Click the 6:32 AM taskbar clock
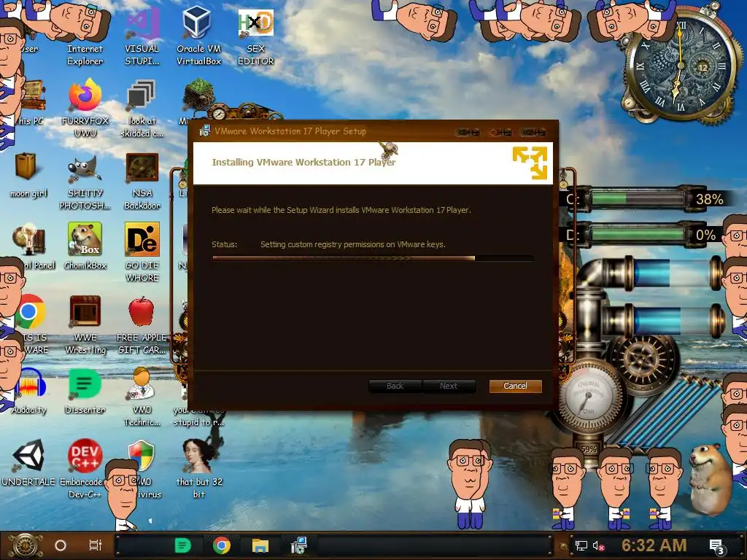Screen dimensions: 747x560 (x=654, y=545)
